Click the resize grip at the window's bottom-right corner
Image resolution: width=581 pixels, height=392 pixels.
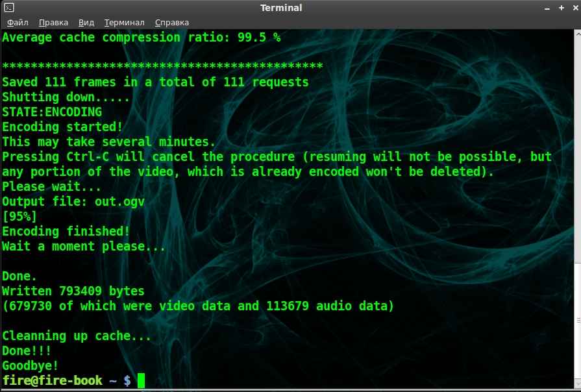pyautogui.click(x=576, y=388)
